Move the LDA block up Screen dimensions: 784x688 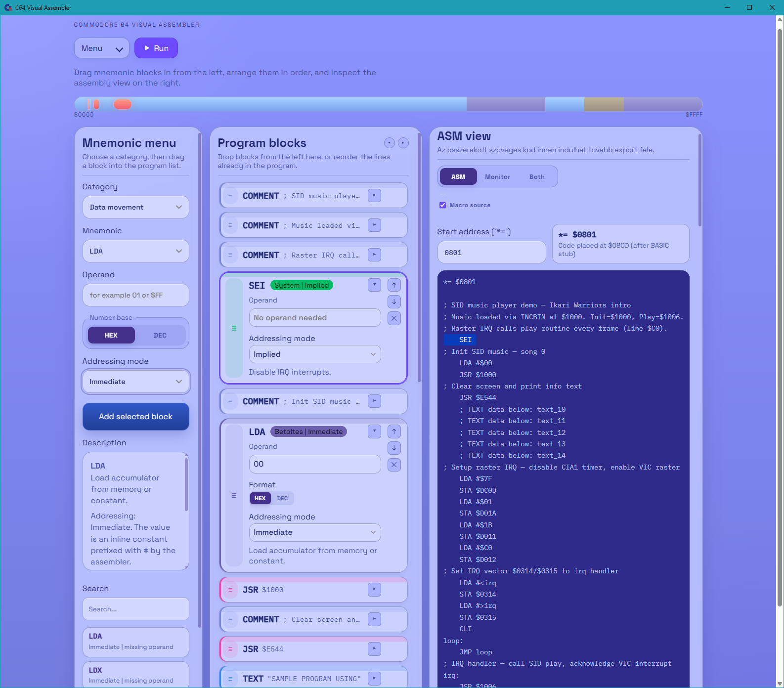click(x=394, y=431)
